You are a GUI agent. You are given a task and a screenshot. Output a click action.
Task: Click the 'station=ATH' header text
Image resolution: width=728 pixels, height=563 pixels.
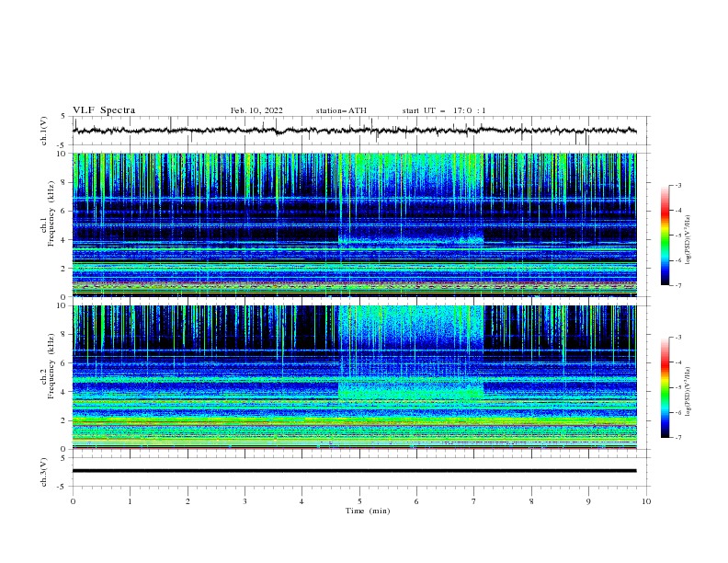pyautogui.click(x=341, y=110)
